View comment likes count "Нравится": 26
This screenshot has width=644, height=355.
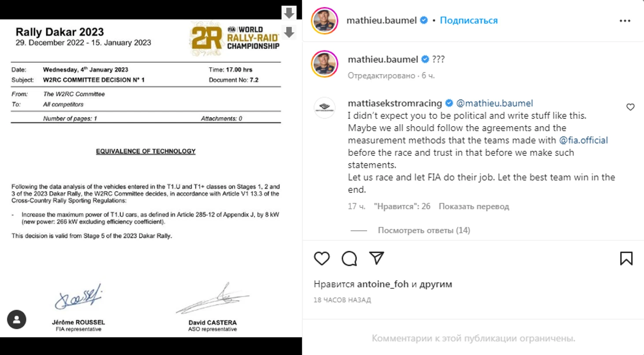[x=402, y=206]
